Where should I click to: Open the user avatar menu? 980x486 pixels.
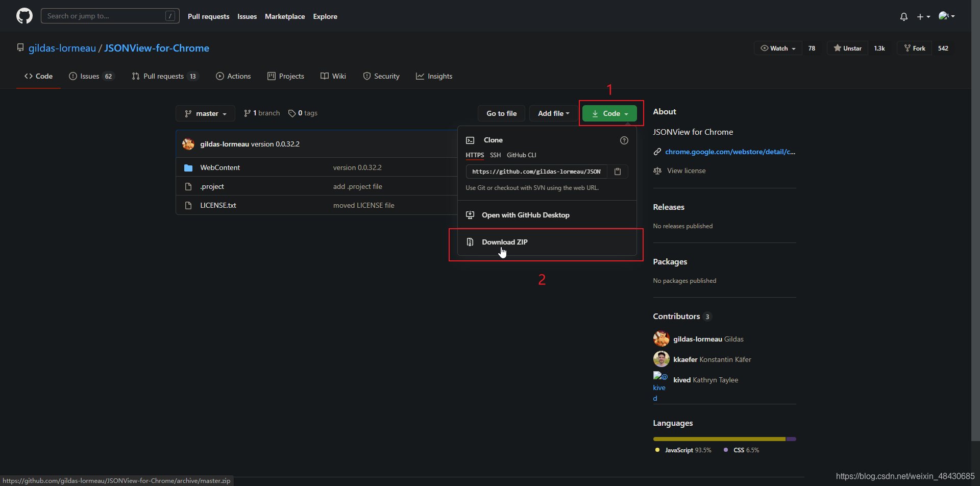[x=947, y=16]
